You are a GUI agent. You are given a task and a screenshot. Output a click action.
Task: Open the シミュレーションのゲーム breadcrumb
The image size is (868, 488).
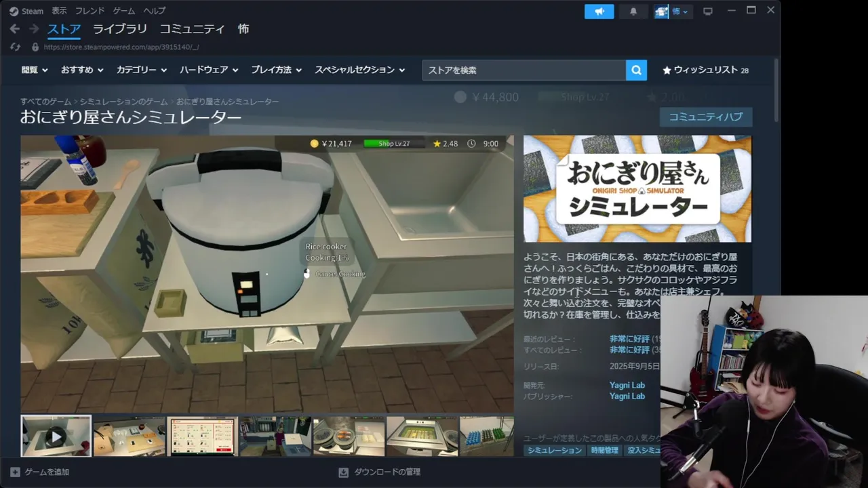pyautogui.click(x=123, y=102)
